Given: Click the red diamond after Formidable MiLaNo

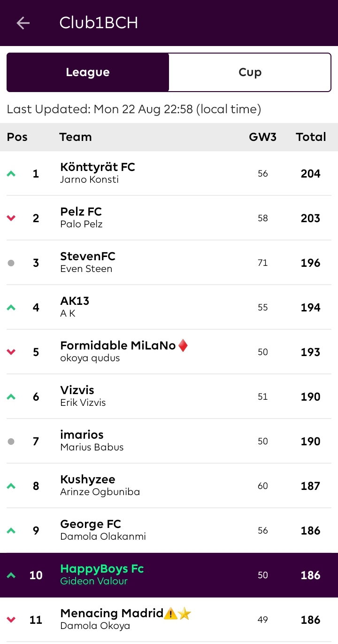Looking at the screenshot, I should click(183, 346).
